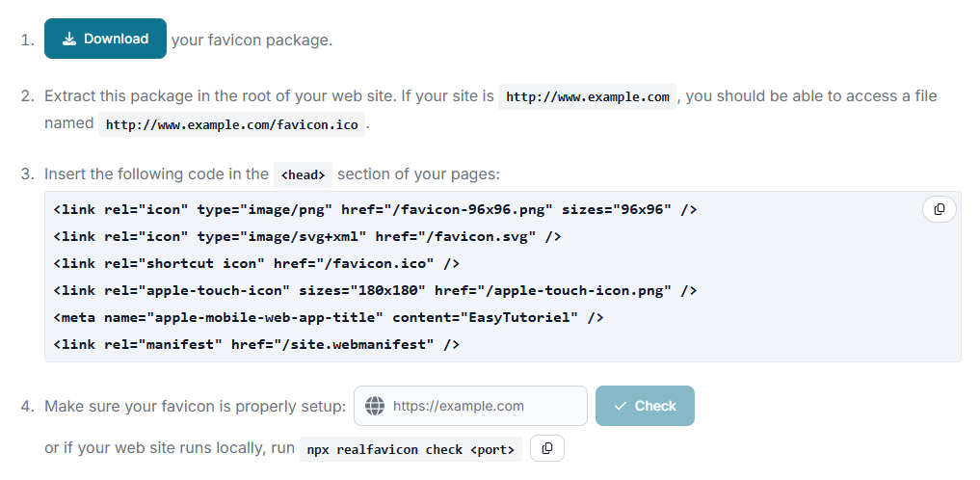Image resolution: width=980 pixels, height=480 pixels.
Task: Click 'Make sure your favicon is properly setup' text
Action: tap(195, 406)
